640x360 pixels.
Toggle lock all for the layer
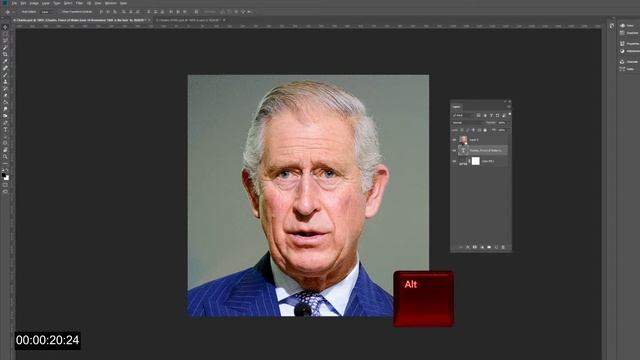click(485, 130)
